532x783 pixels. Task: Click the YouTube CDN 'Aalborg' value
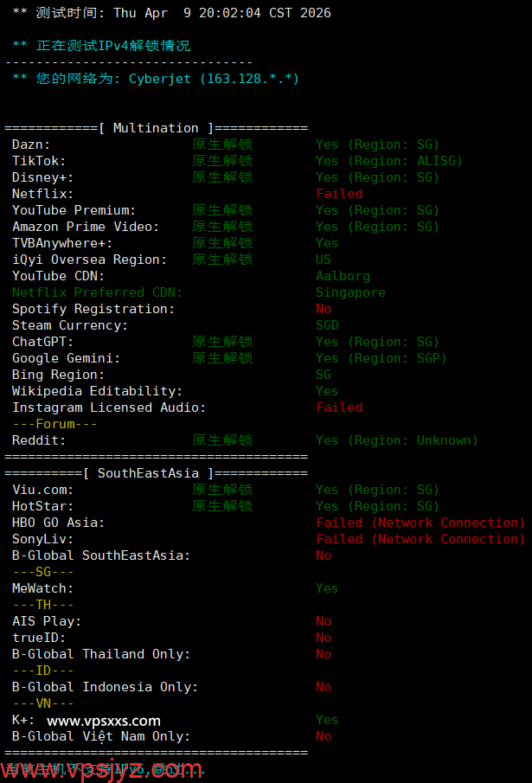point(343,276)
